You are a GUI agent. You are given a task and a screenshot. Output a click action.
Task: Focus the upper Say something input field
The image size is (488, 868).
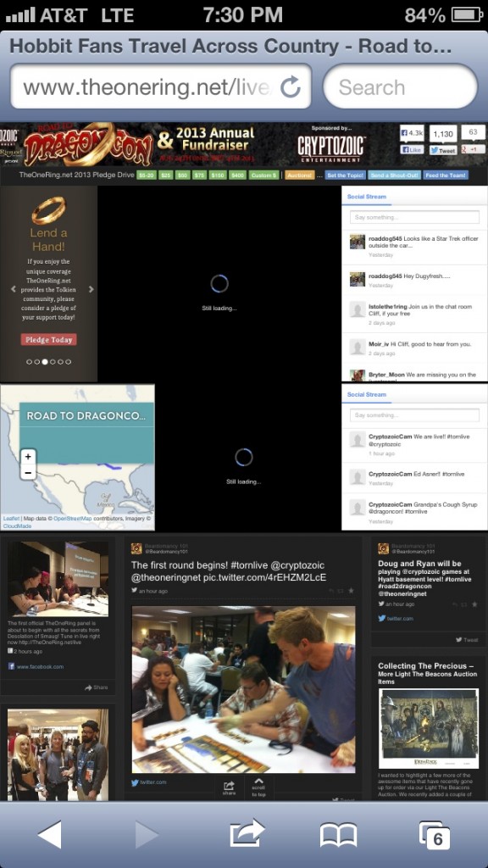pyautogui.click(x=414, y=217)
